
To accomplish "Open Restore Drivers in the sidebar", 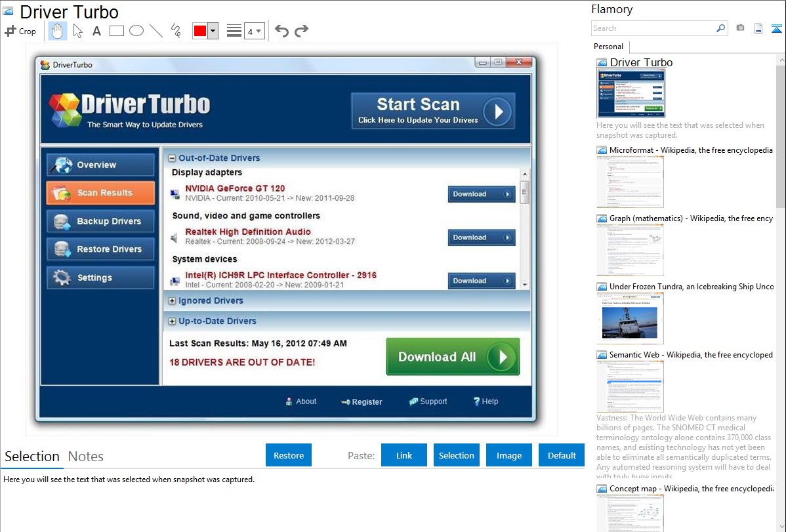I will coord(100,249).
